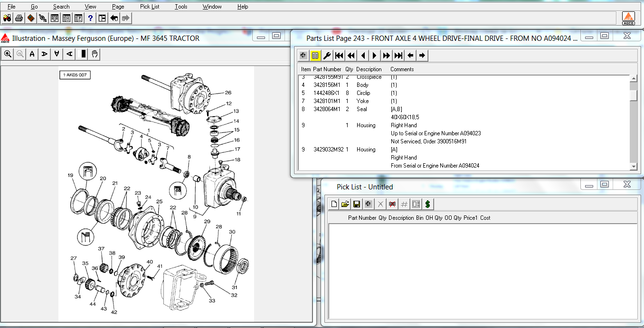
Task: Open the File menu
Action: pos(11,7)
